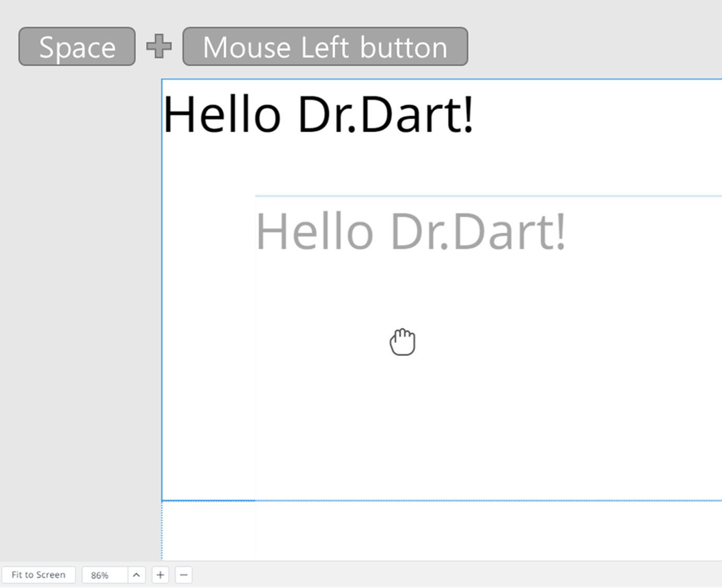Image resolution: width=722 pixels, height=588 pixels.
Task: Click the 86% zoom value field
Action: [x=104, y=575]
